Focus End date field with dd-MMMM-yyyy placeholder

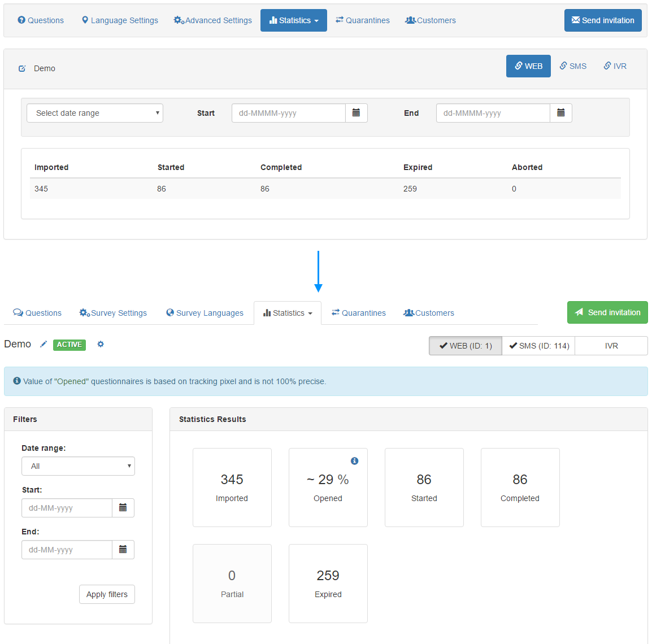pyautogui.click(x=493, y=113)
